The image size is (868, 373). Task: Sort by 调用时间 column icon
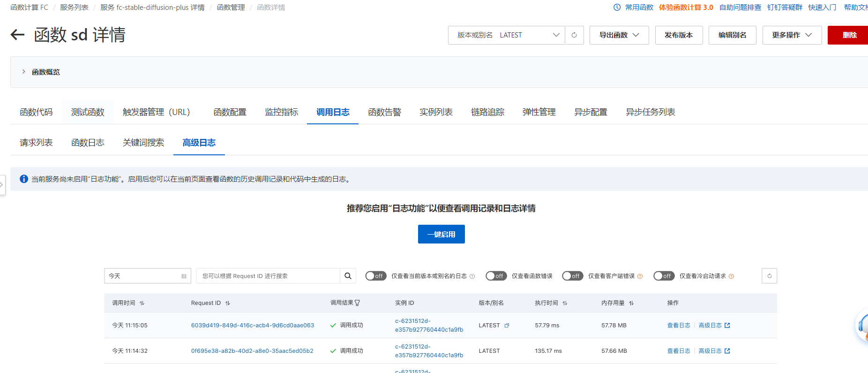(142, 303)
